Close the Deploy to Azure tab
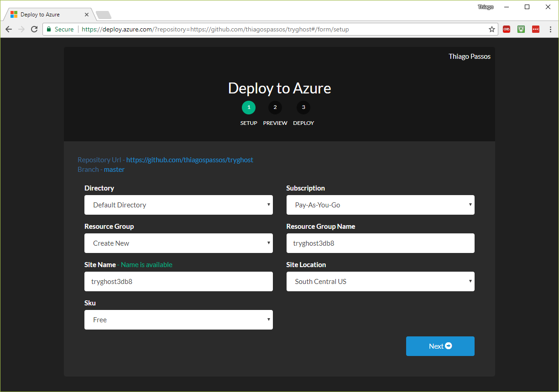This screenshot has width=559, height=392. coord(87,15)
